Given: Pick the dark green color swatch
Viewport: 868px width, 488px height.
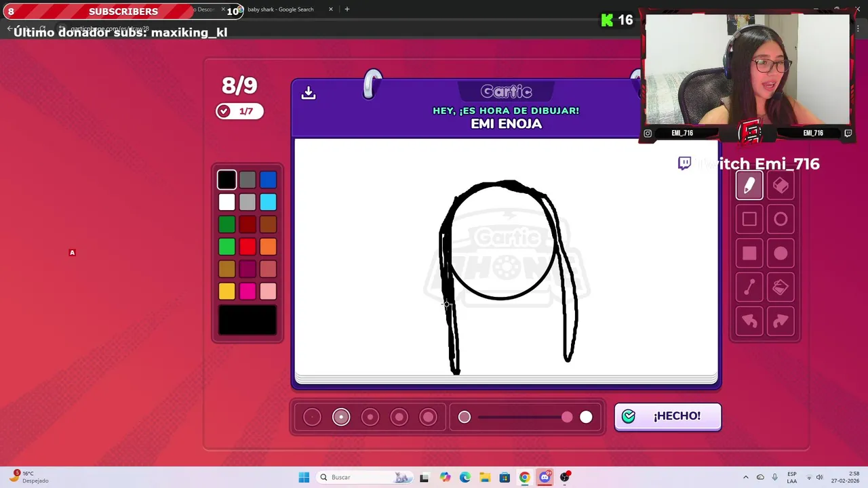Looking at the screenshot, I should 227,224.
